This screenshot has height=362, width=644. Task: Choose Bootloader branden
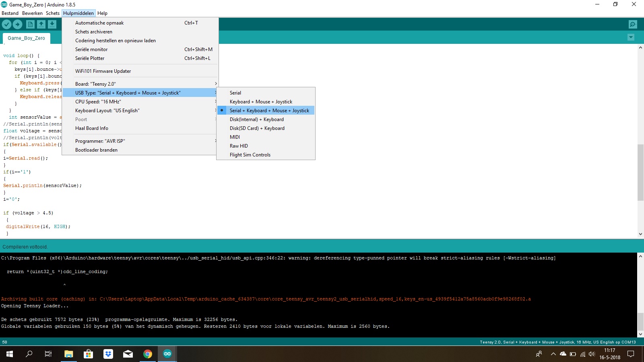point(140,150)
